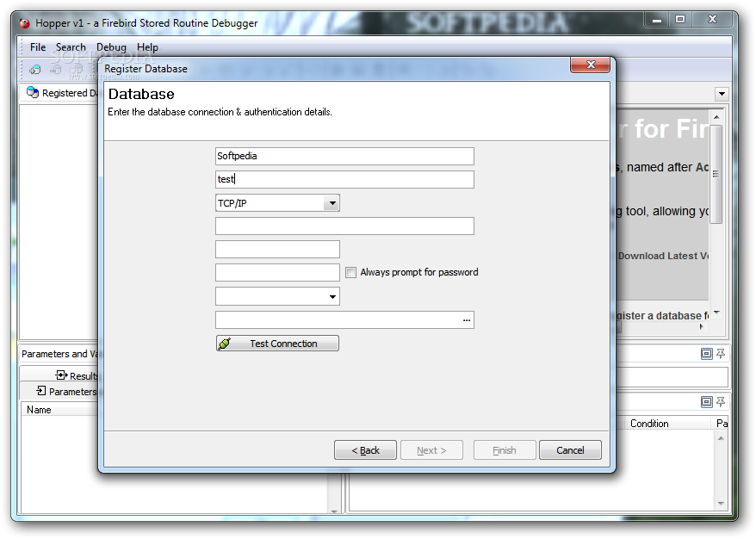
Task: Click the Hopper application title icon
Action: (x=25, y=23)
